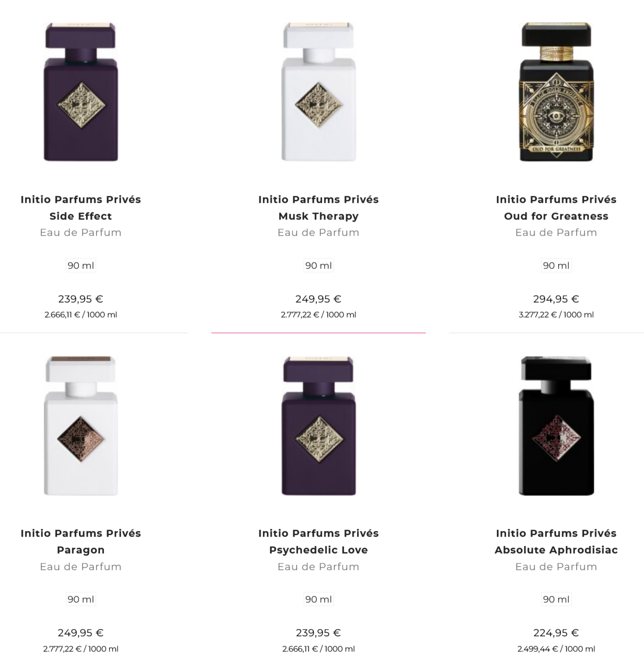The width and height of the screenshot is (644, 662).
Task: Open the Psychedelic Love bottle image
Action: pos(318,426)
